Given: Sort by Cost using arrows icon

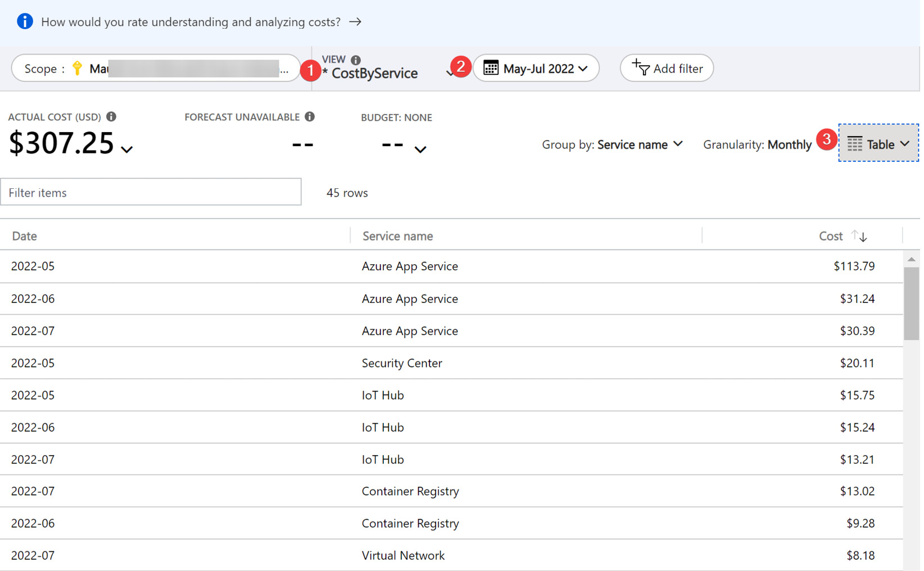Looking at the screenshot, I should click(859, 236).
